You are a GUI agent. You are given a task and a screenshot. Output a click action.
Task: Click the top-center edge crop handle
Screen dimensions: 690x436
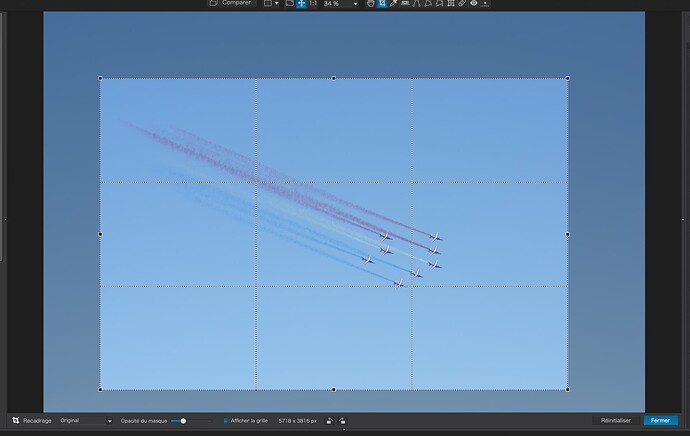coord(334,78)
